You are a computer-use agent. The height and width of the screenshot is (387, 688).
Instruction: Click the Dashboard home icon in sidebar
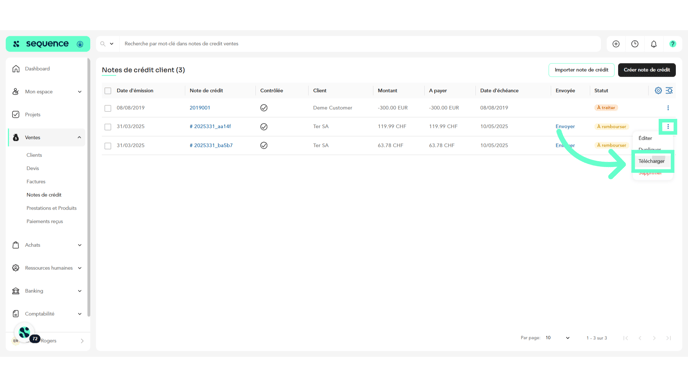click(x=16, y=68)
